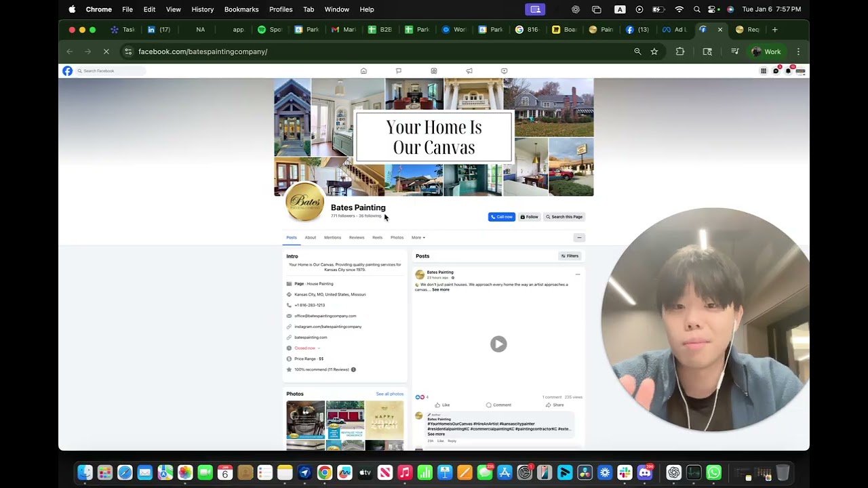Open the red garage photo thumbnail
The width and height of the screenshot is (868, 488).
(x=345, y=420)
